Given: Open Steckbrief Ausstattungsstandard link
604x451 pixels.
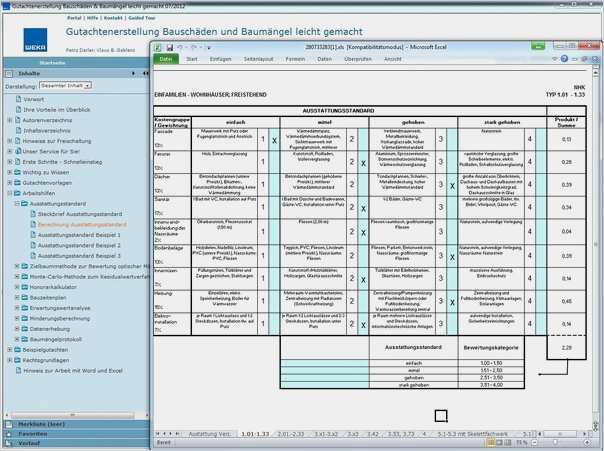Looking at the screenshot, I should pos(77,214).
